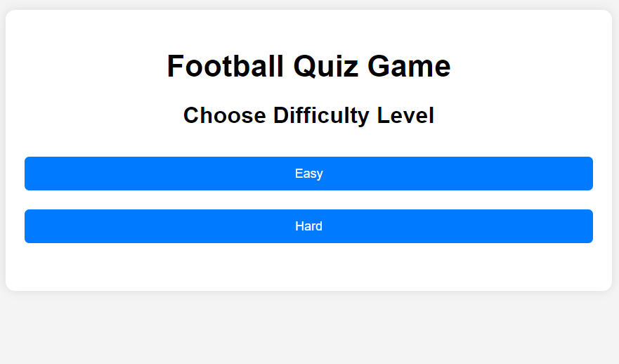Click the word Quiz in the heading

click(326, 66)
